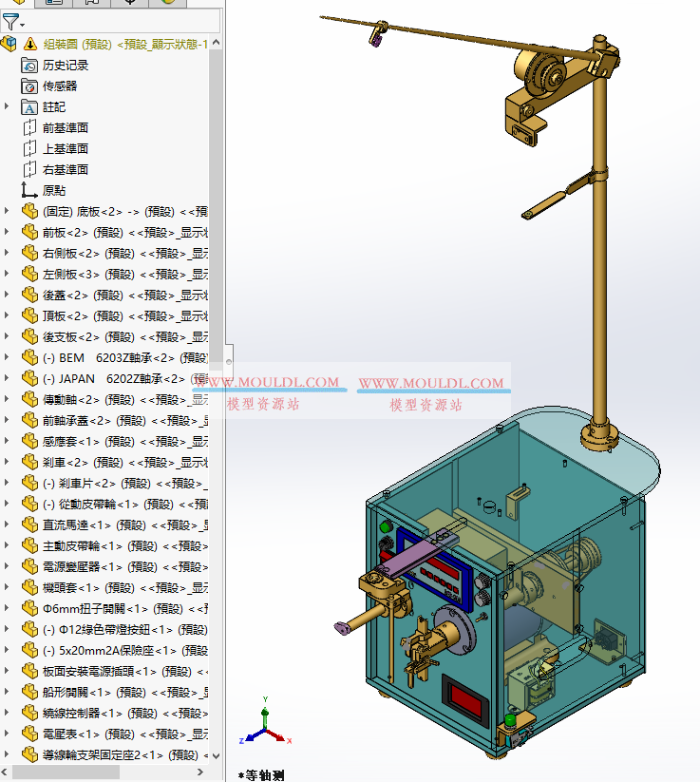
Task: Click the part icon of (固定) 底板<2>
Action: pyautogui.click(x=29, y=212)
